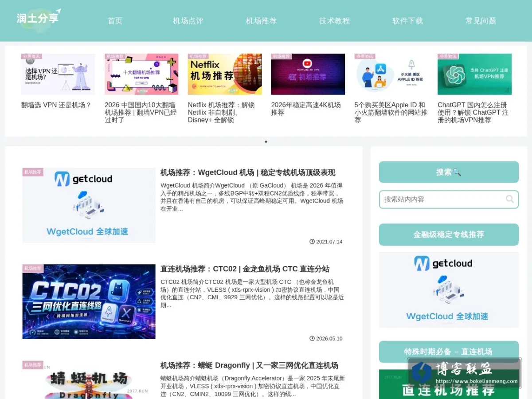Image resolution: width=532 pixels, height=399 pixels.
Task: Open the 十大翻墙机场推荐 thumbnail
Action: (x=141, y=74)
